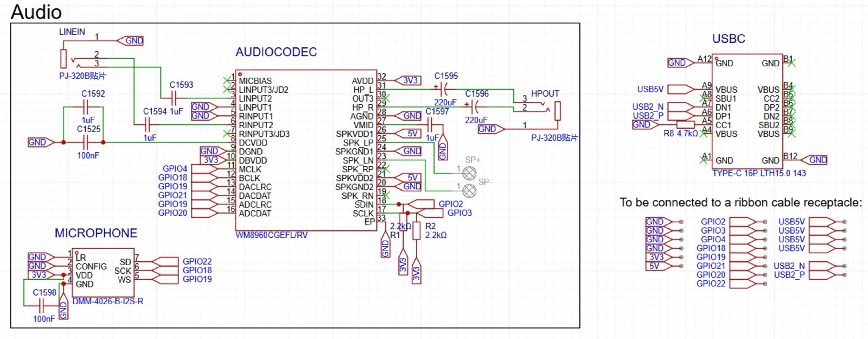Select the C1598 100nF capacitor symbol
Viewport: 868px width, 339px height.
pyautogui.click(x=41, y=306)
